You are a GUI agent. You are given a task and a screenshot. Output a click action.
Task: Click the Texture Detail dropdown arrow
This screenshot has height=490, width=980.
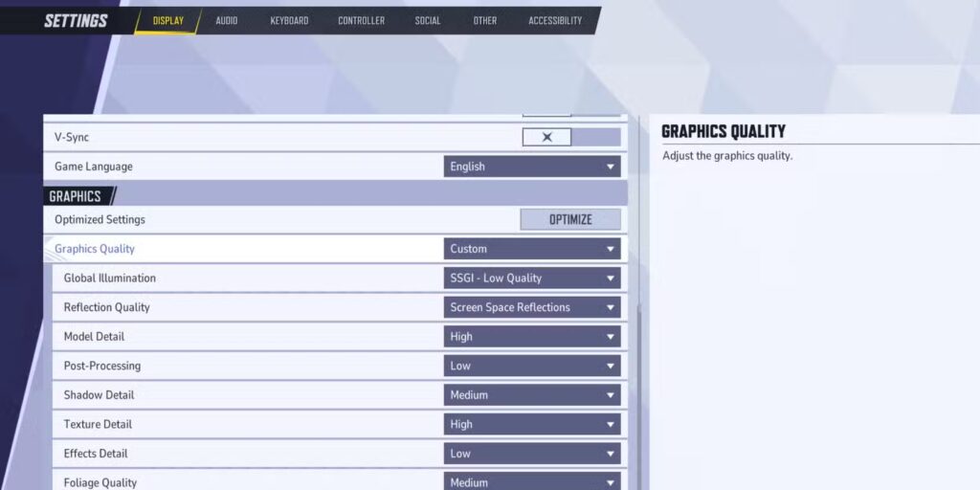[x=610, y=424]
